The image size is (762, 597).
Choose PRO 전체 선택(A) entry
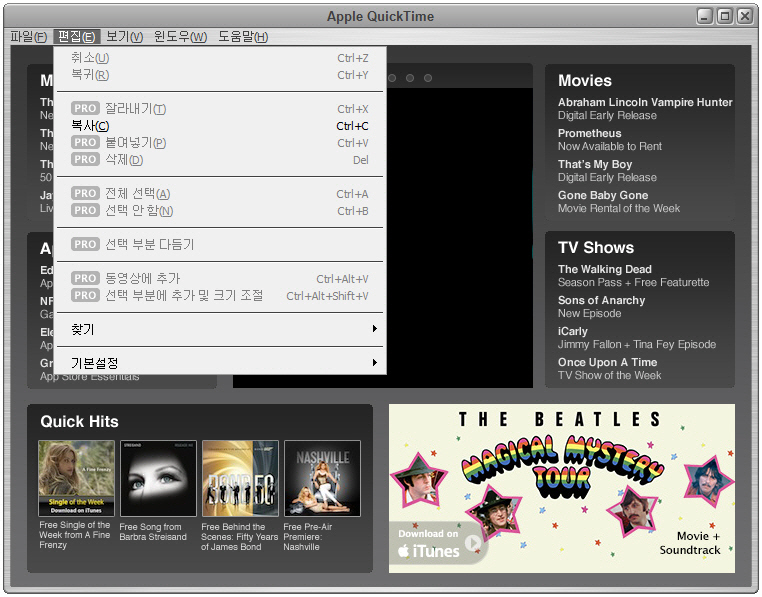[220, 194]
